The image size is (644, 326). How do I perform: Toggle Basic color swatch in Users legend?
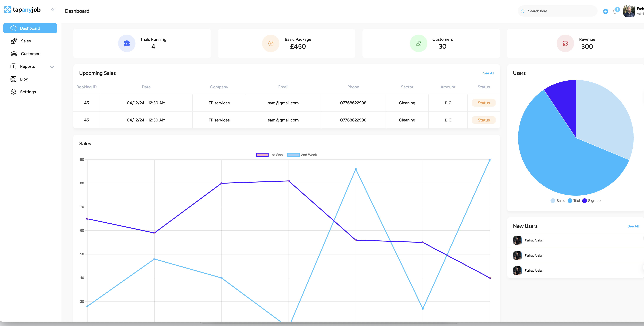point(553,201)
